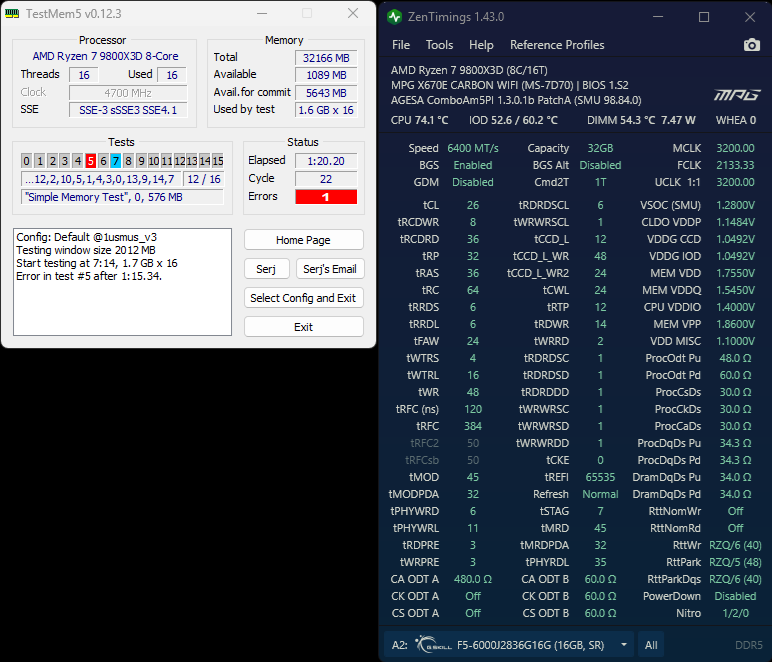Click the VSOC (SMU) value 1.2800V
The height and width of the screenshot is (662, 772).
pyautogui.click(x=735, y=205)
